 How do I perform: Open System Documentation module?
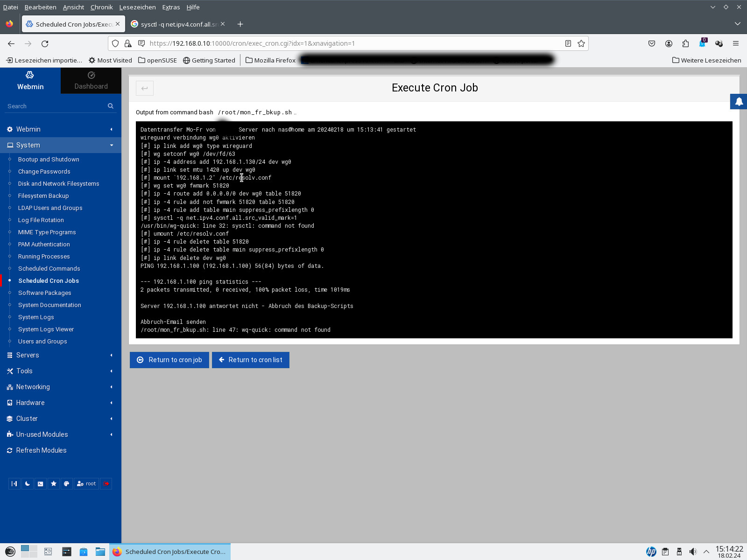pyautogui.click(x=49, y=305)
